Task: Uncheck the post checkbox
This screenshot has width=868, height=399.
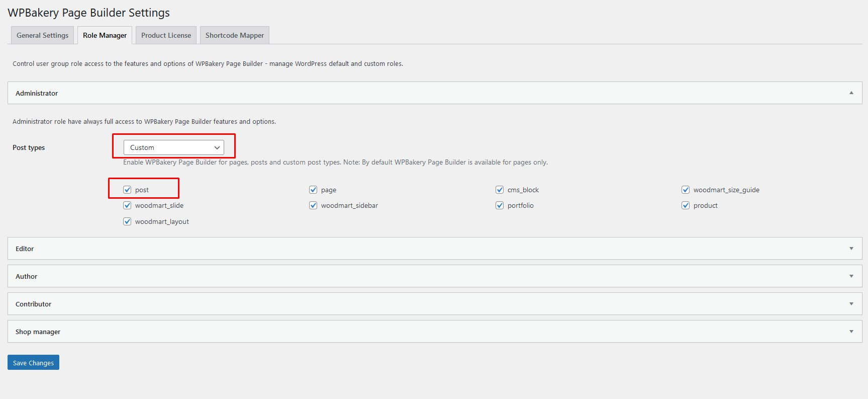Action: (127, 190)
